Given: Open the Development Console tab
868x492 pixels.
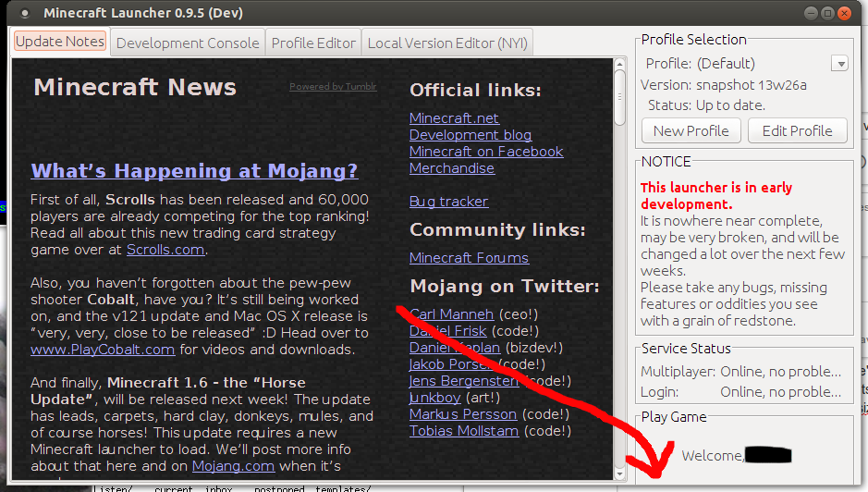Looking at the screenshot, I should [x=188, y=43].
